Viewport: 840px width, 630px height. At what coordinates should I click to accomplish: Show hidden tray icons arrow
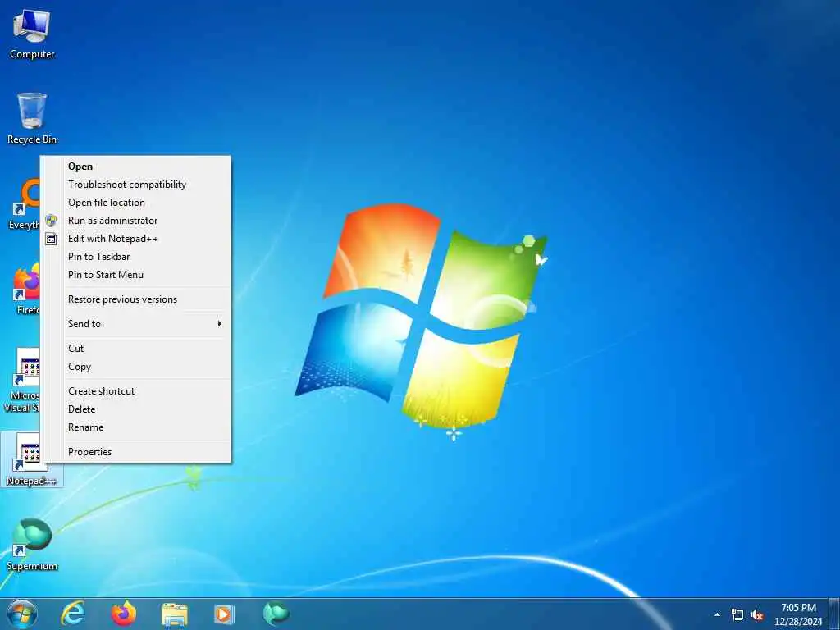[x=717, y=615]
